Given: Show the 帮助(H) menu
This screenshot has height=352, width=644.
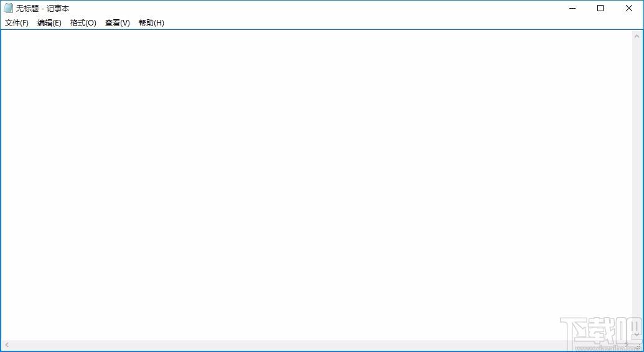Looking at the screenshot, I should point(151,23).
